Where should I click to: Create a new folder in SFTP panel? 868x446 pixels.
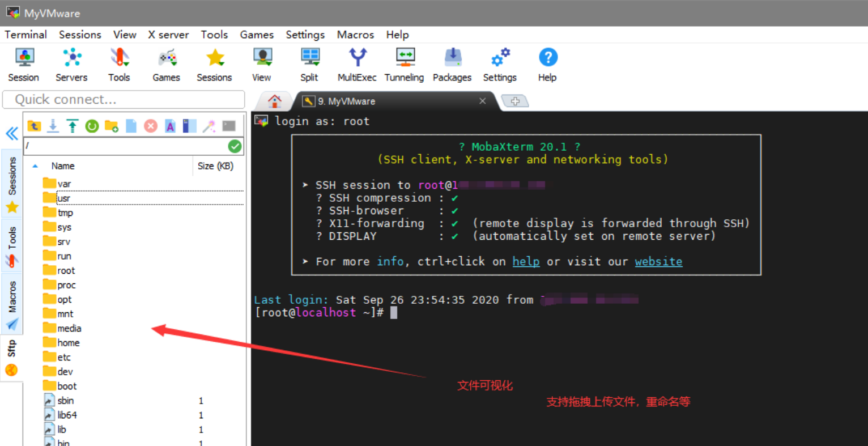112,126
